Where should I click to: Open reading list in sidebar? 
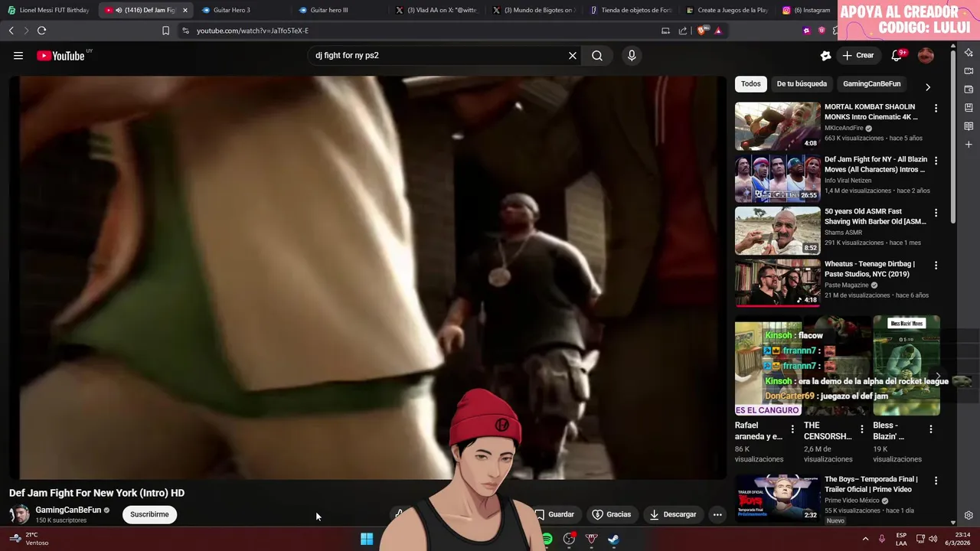click(969, 126)
